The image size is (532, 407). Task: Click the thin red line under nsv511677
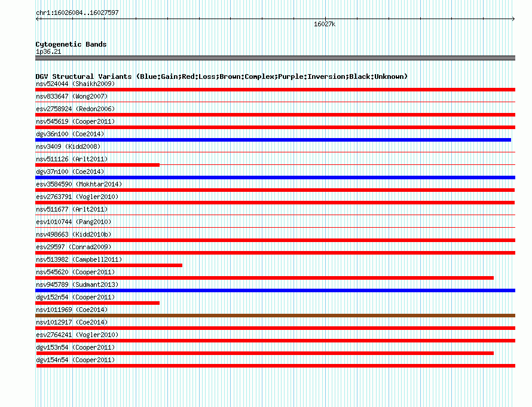[275, 215]
